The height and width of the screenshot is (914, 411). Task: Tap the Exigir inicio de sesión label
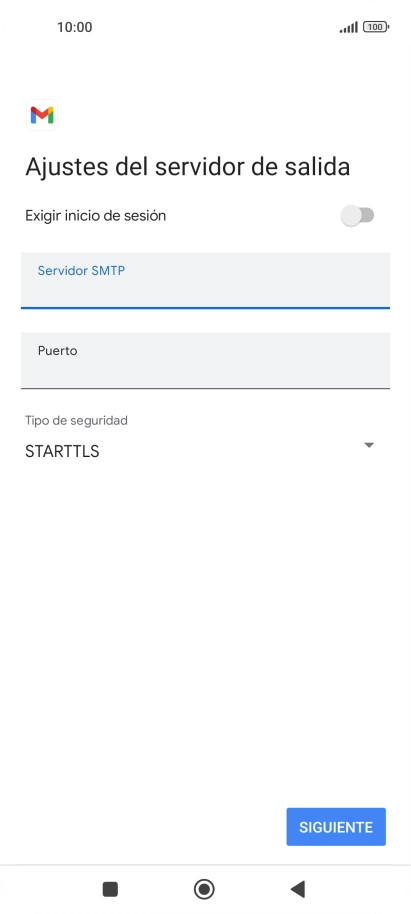tap(96, 216)
